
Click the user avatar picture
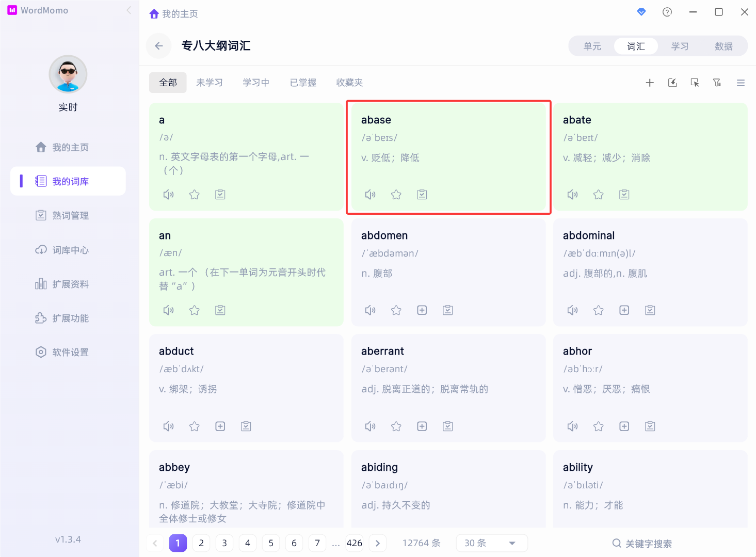tap(68, 74)
